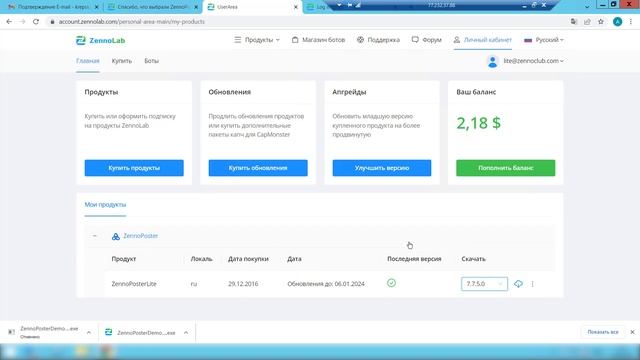Image resolution: width=640 pixels, height=360 pixels.
Task: Switch to the Спасибо, что выбрали browser tab
Action: (x=152, y=7)
